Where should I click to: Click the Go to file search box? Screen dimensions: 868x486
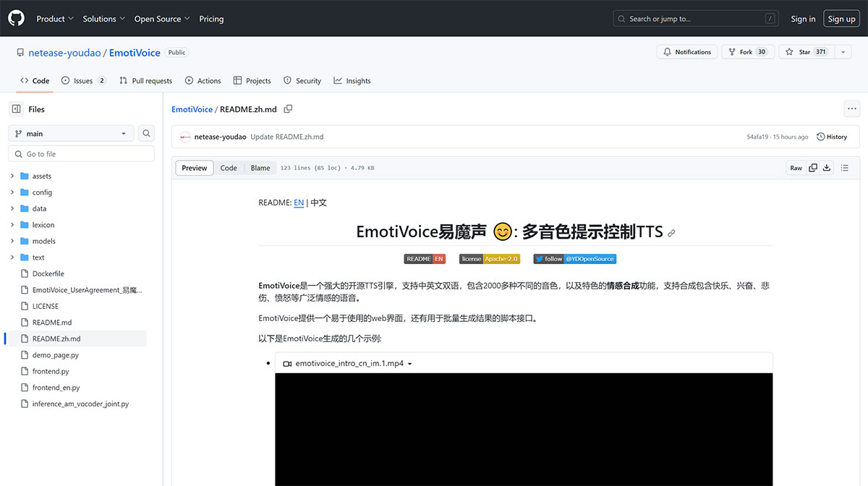(x=80, y=153)
